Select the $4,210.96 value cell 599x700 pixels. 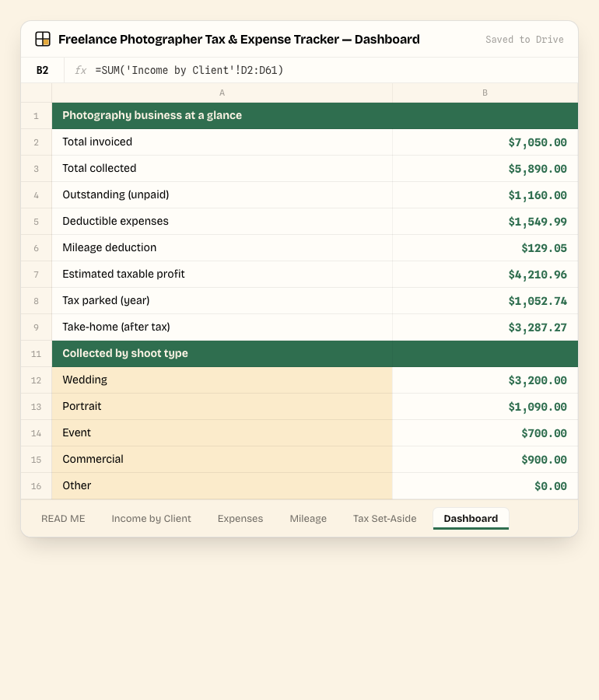pyautogui.click(x=485, y=274)
